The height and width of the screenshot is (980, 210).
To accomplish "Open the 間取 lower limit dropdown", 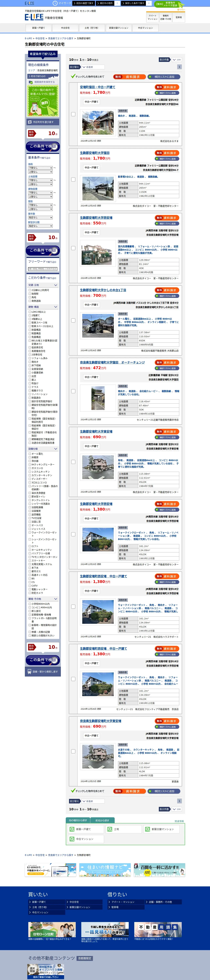I will [x=40, y=205].
